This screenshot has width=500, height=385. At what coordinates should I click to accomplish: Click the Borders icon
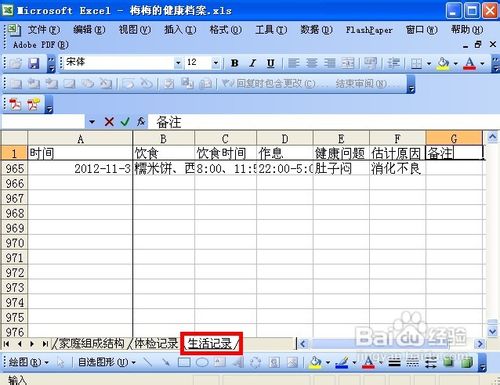click(x=416, y=63)
